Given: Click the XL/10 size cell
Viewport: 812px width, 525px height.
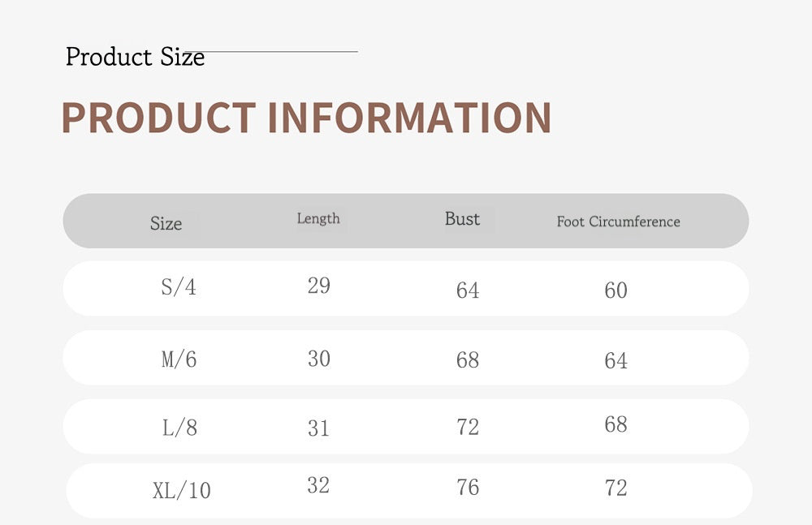Looking at the screenshot, I should (181, 490).
